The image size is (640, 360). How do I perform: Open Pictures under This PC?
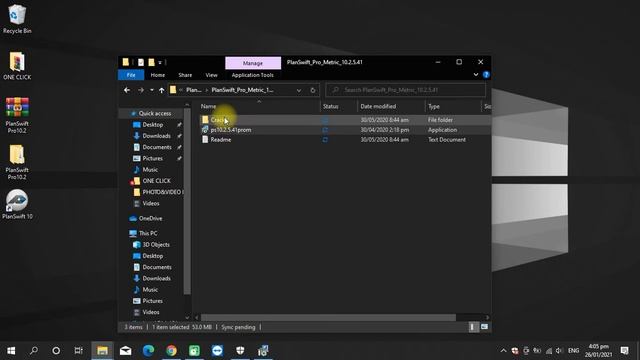coord(152,301)
